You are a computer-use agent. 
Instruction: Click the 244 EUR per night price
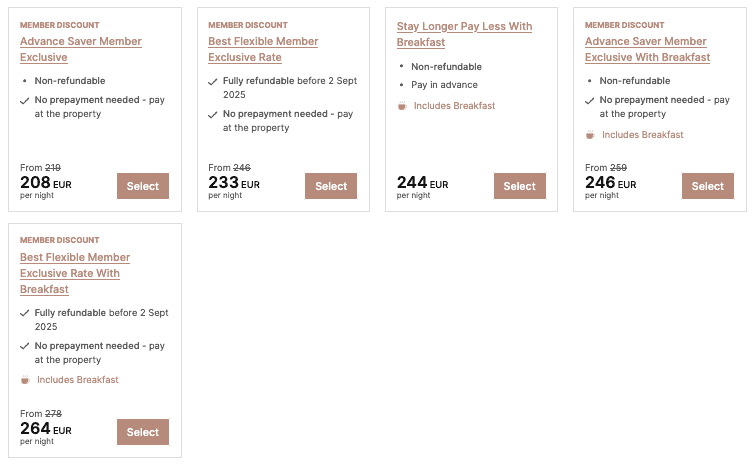coord(422,184)
